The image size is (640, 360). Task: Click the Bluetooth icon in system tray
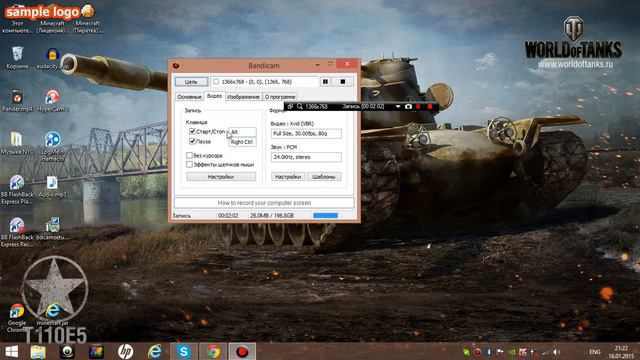489,352
